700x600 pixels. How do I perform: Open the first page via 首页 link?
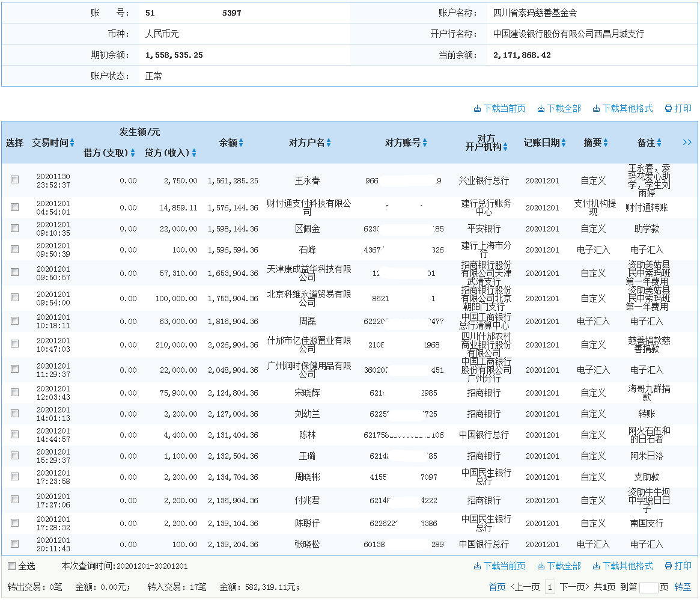[x=498, y=586]
